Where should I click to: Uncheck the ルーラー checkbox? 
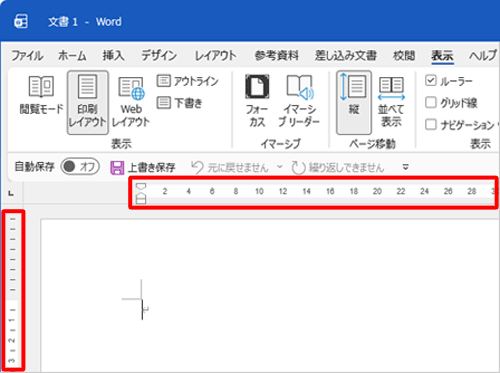(431, 80)
